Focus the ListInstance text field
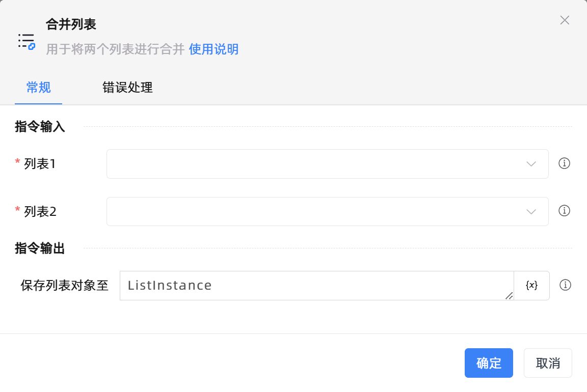 click(x=316, y=286)
